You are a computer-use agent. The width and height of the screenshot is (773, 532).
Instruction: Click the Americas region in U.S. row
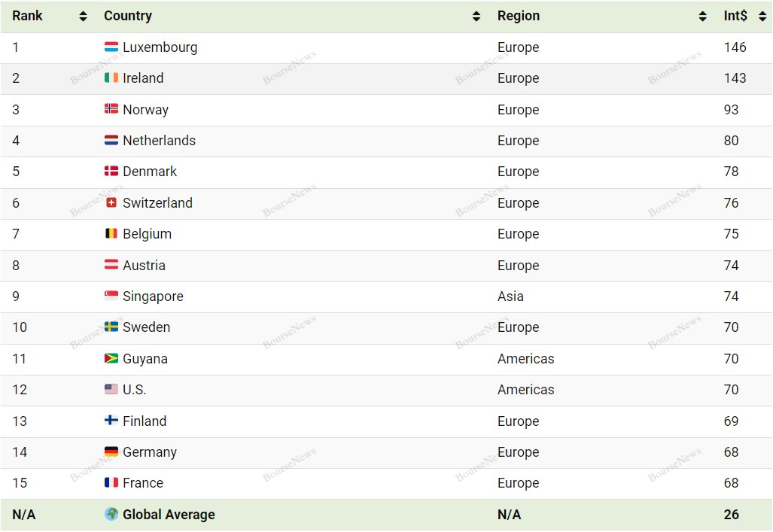525,390
